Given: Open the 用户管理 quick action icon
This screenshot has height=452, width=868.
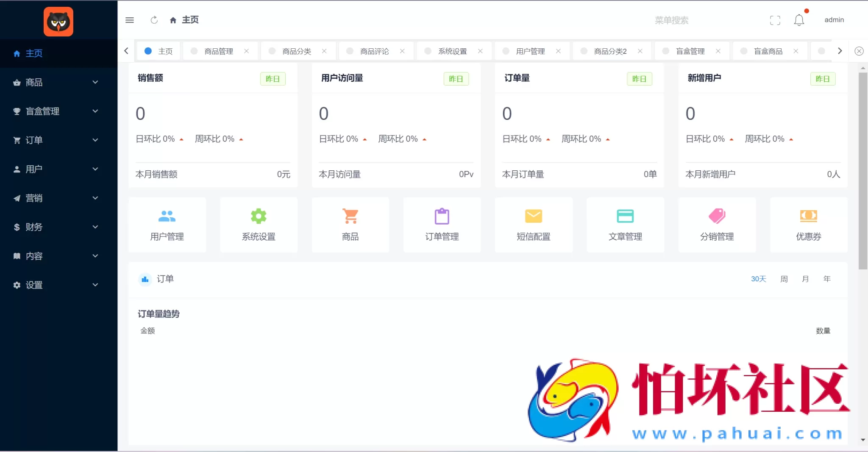Looking at the screenshot, I should pyautogui.click(x=167, y=216).
